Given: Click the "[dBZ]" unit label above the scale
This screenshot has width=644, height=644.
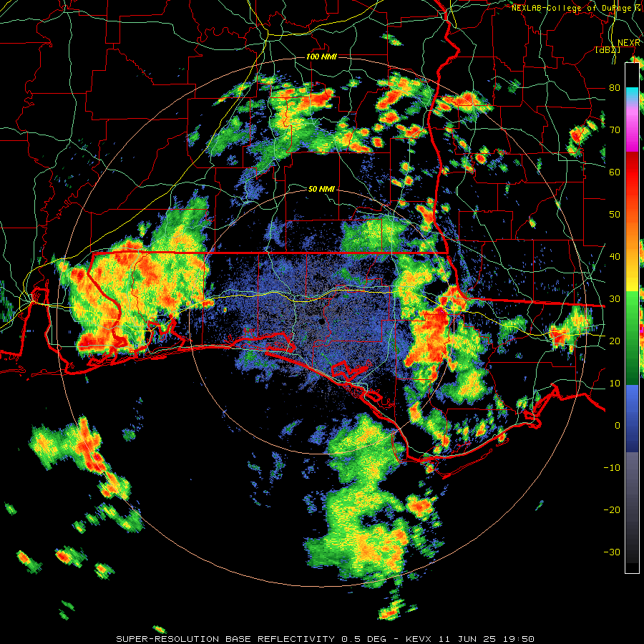Looking at the screenshot, I should (x=608, y=49).
